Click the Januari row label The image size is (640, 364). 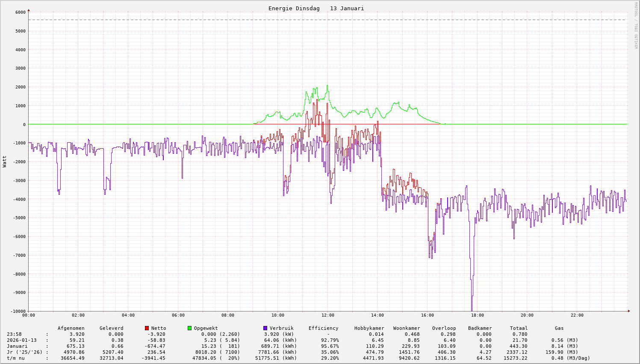(x=17, y=346)
